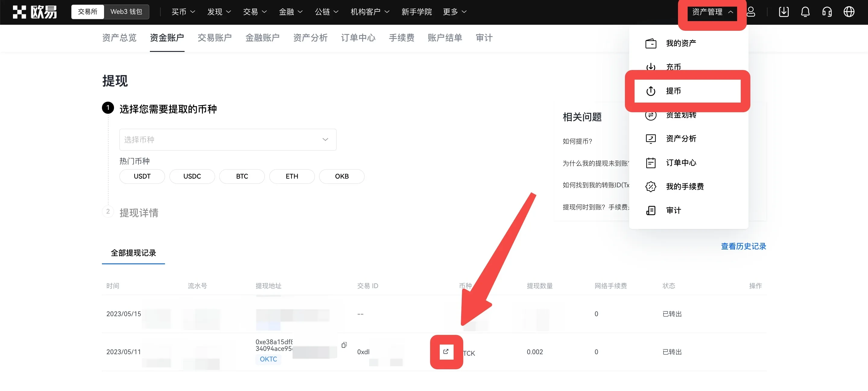Open the user profile icon
This screenshot has height=391, width=868.
point(751,11)
